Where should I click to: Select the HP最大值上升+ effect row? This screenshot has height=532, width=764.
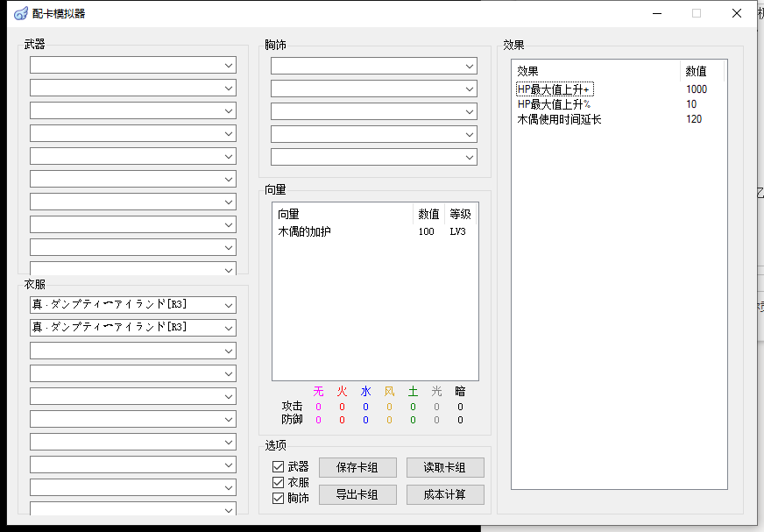(x=555, y=89)
